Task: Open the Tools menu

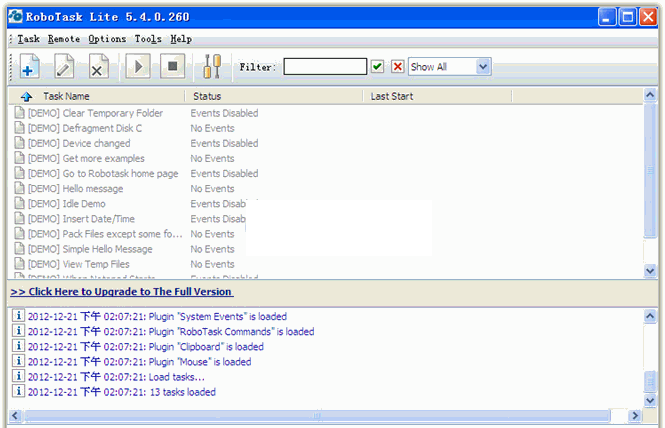Action: (148, 38)
